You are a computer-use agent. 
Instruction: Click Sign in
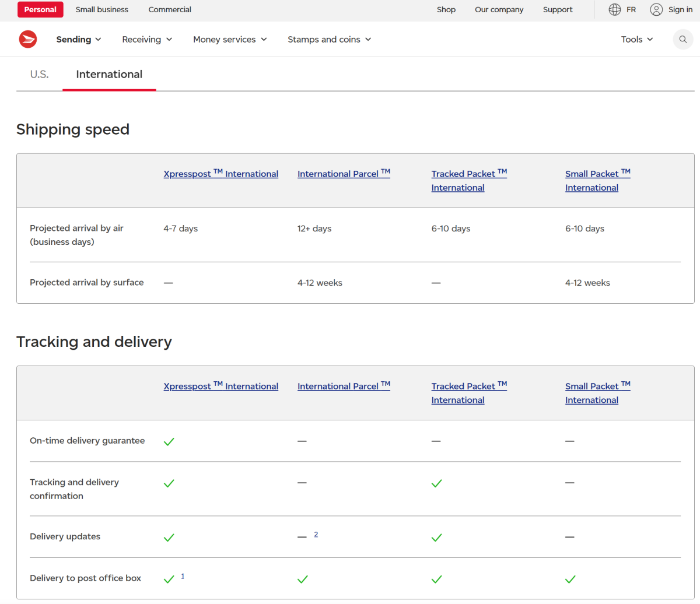[x=681, y=9]
